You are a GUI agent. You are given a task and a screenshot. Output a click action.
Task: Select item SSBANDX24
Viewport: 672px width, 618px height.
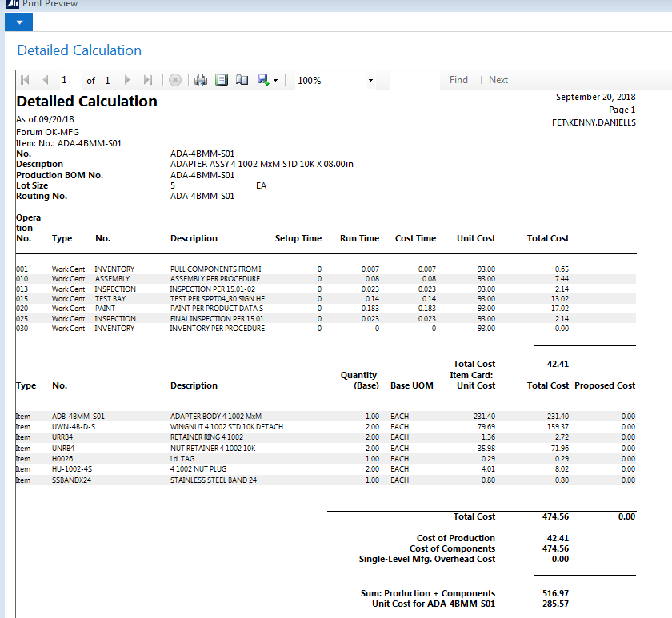pyautogui.click(x=71, y=480)
